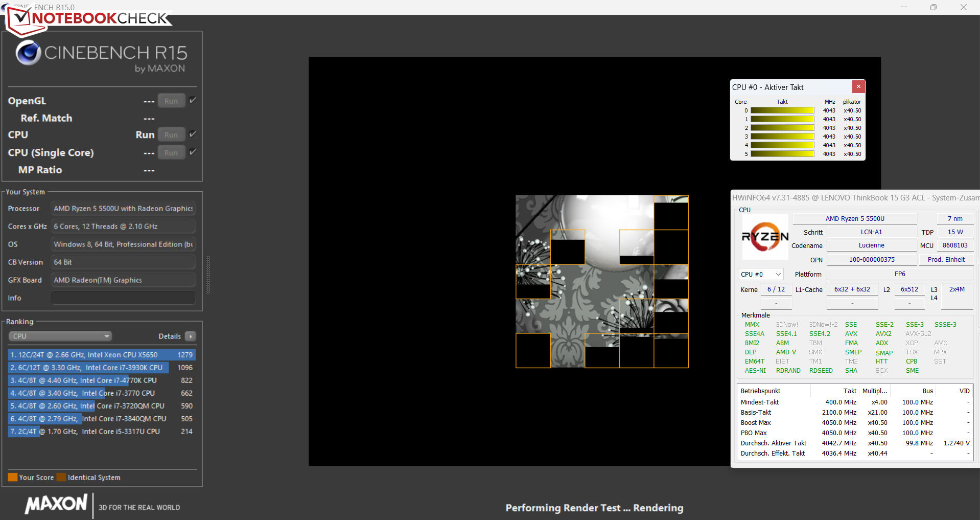Screen dimensions: 980x520
Task: Click the Ryzen logo in HWiNFO
Action: pyautogui.click(x=765, y=237)
